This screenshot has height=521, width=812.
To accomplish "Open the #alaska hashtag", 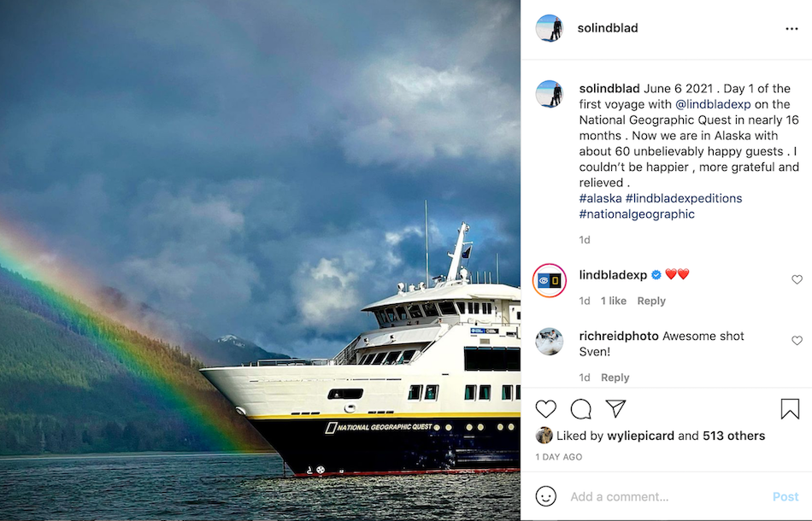I will tap(600, 198).
